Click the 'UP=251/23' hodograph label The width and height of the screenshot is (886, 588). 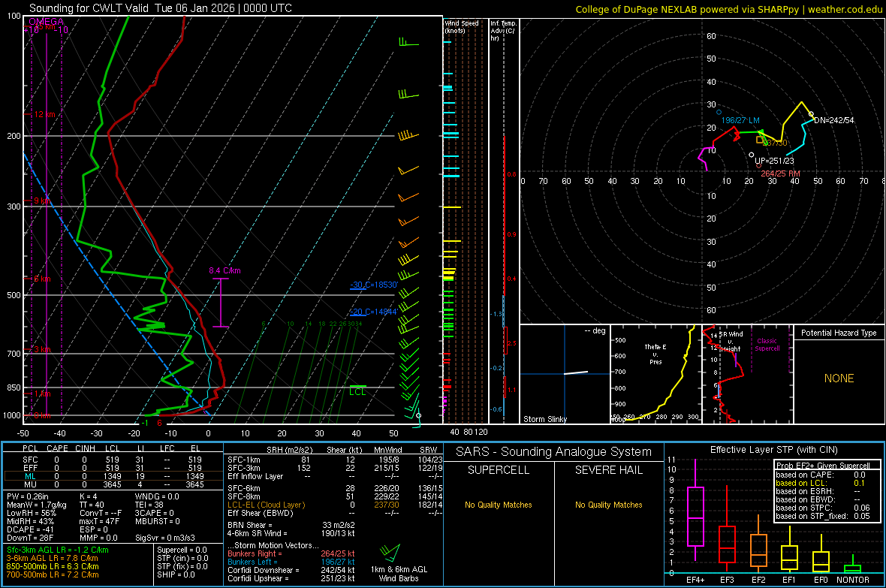(774, 161)
